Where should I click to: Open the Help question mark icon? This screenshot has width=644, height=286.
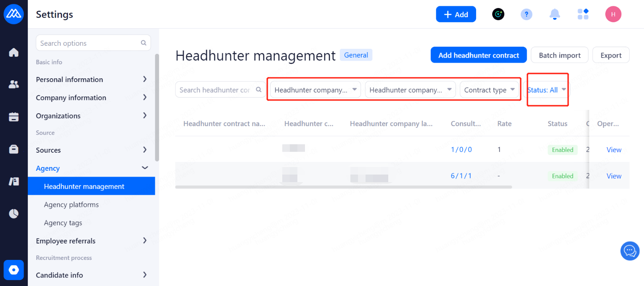pyautogui.click(x=526, y=14)
